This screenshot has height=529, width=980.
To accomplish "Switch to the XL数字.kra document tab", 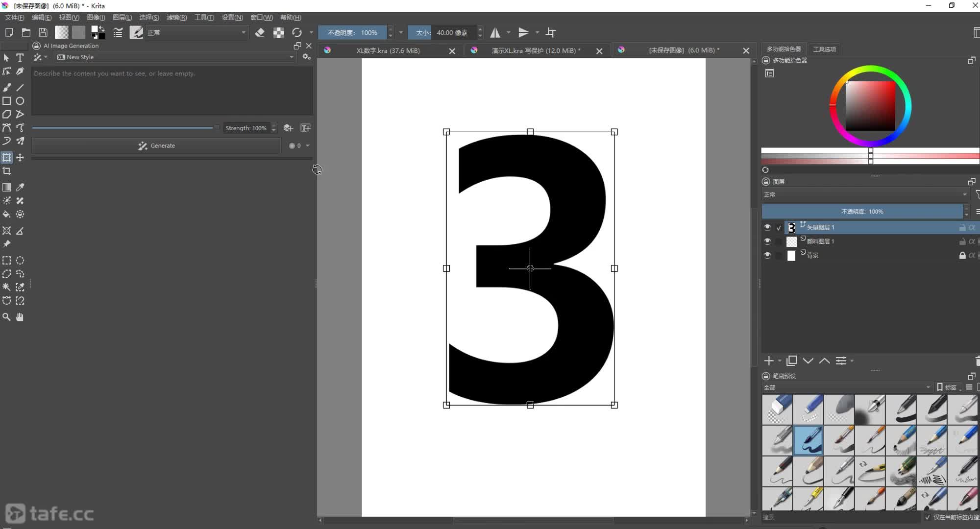I will pos(388,50).
